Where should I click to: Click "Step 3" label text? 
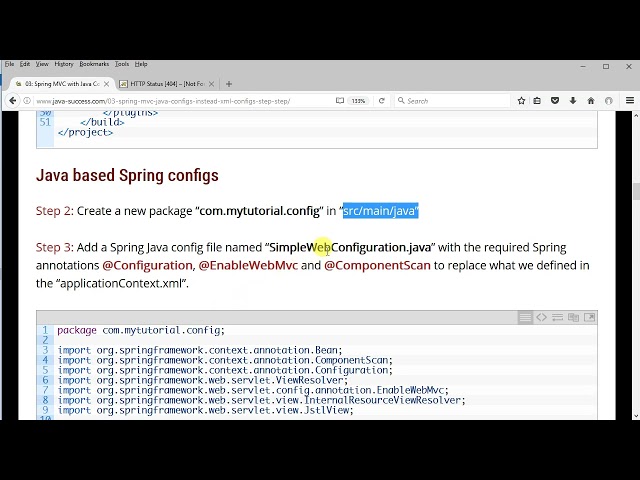[53, 247]
